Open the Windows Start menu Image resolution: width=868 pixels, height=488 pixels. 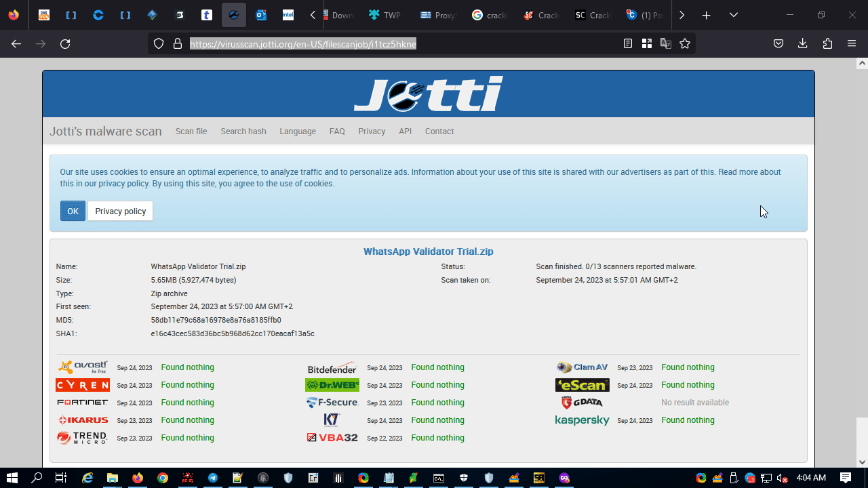coord(12,478)
